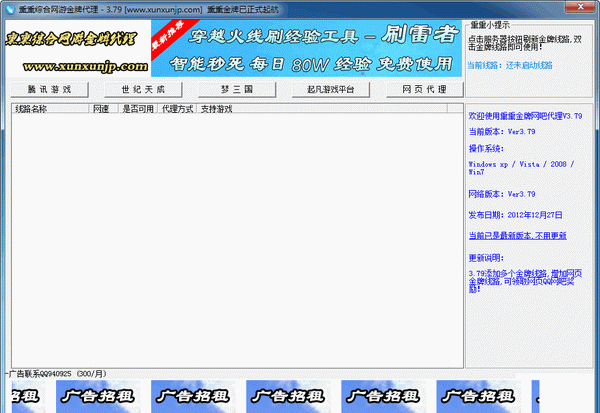This screenshot has height=413, width=600.
Task: Sort by the 线路名称 column header
Action: click(50, 108)
